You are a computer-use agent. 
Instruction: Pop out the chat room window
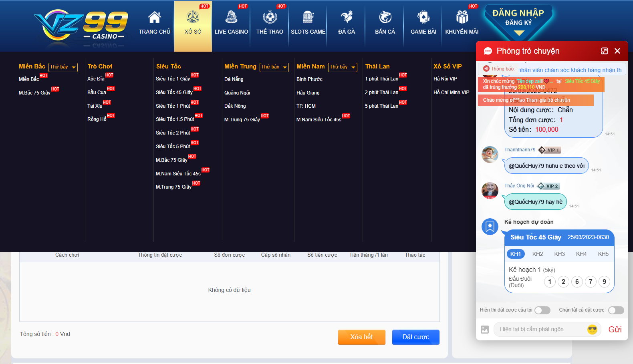(x=604, y=51)
